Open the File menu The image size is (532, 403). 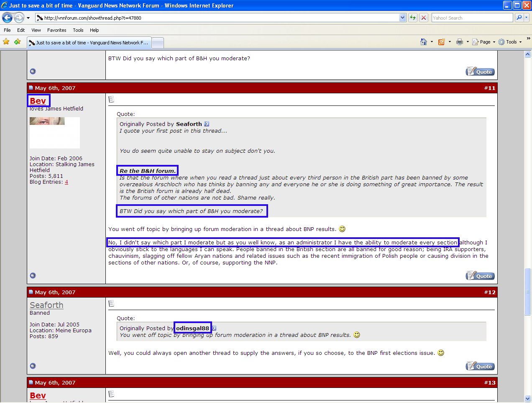point(7,30)
